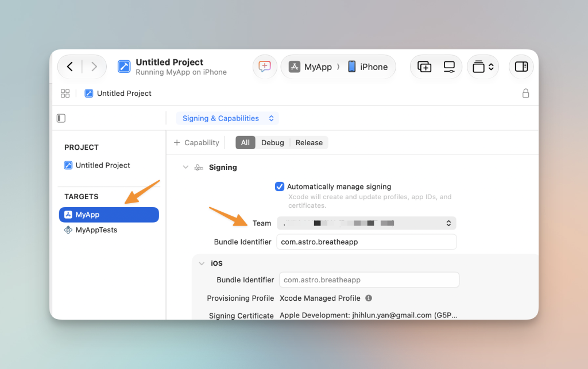Toggle the targets list sidebar icon
Screen dimensions: 588x369
[x=61, y=118]
